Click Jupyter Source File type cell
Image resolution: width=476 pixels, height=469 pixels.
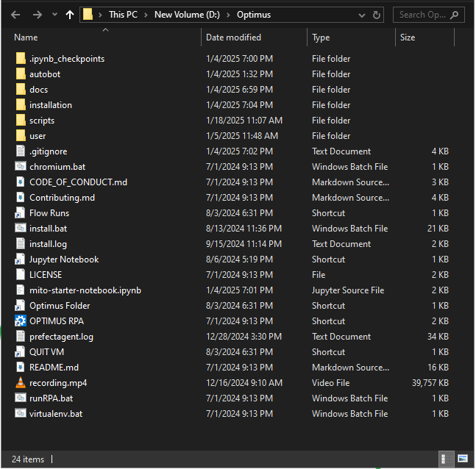348,290
